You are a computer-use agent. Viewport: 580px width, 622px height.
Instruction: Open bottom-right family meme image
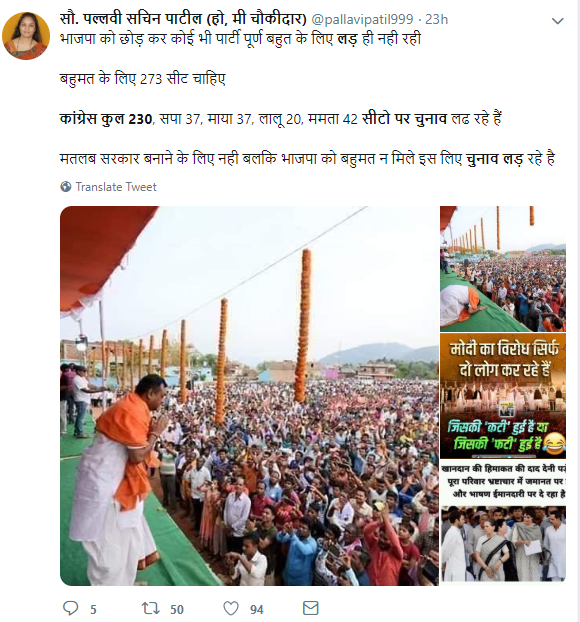[x=503, y=523]
